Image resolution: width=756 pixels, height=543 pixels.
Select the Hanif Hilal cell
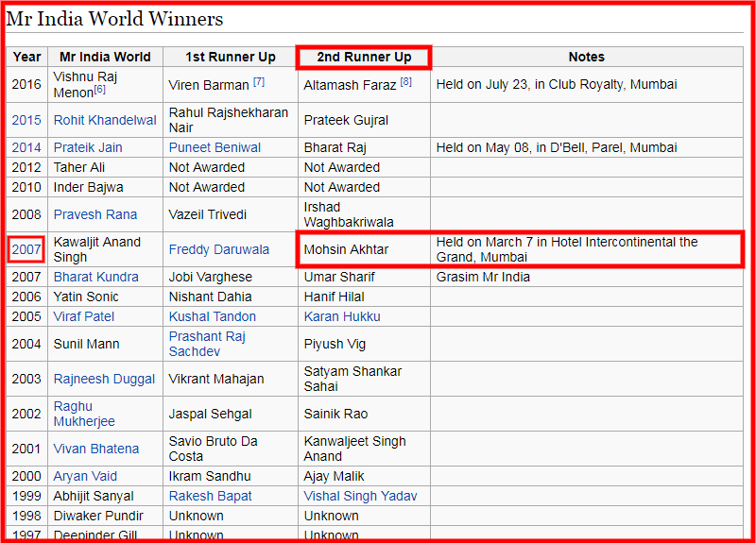click(x=364, y=297)
